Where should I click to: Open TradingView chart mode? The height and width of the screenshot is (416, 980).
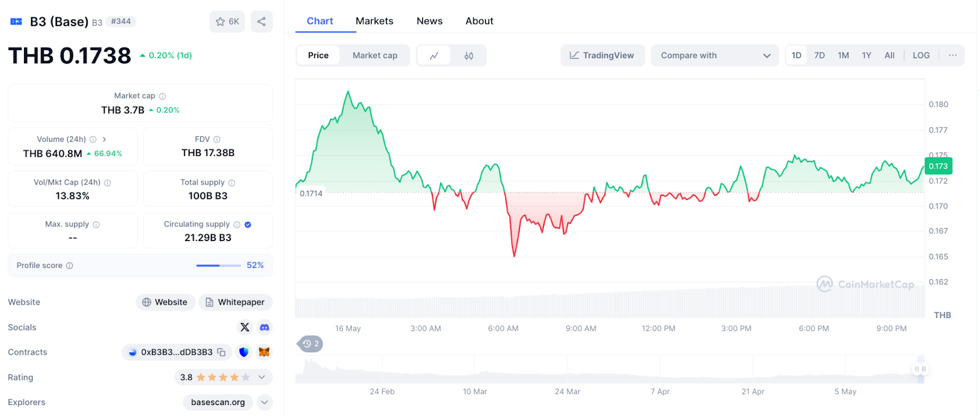(602, 56)
